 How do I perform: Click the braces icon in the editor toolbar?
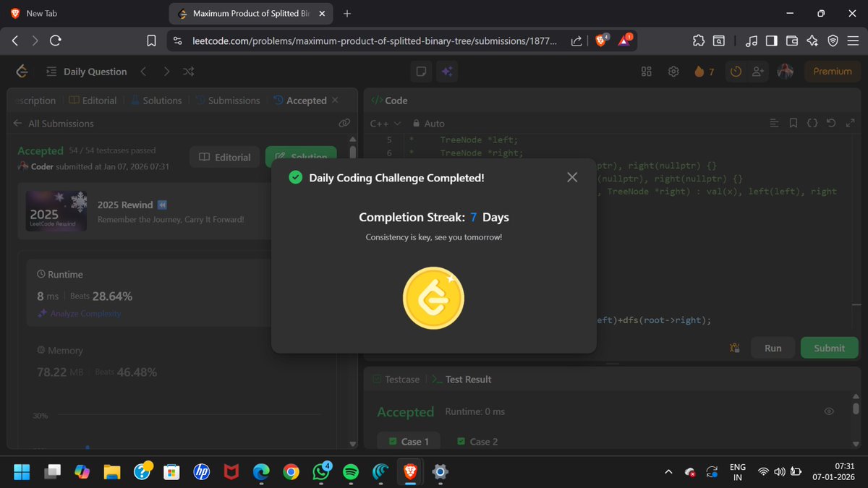tap(812, 124)
